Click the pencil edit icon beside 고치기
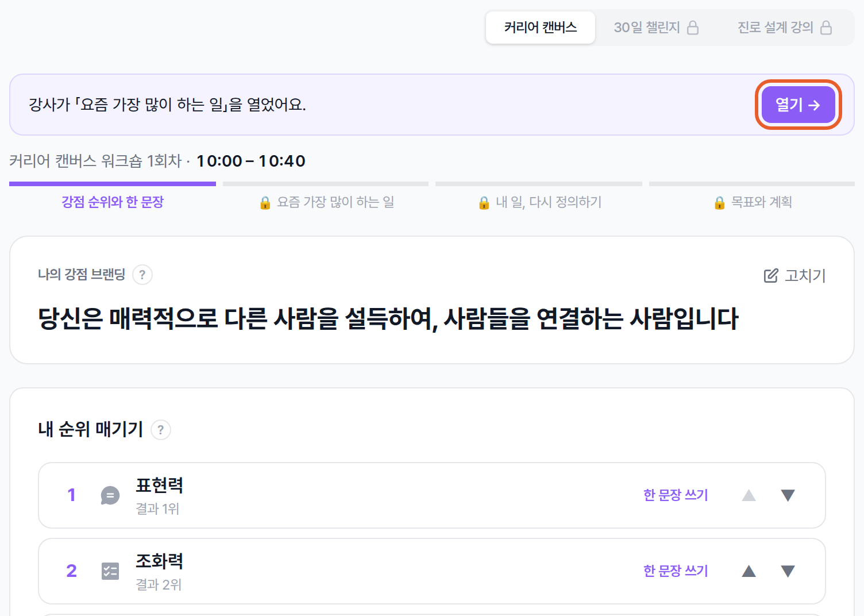864x616 pixels. point(771,276)
